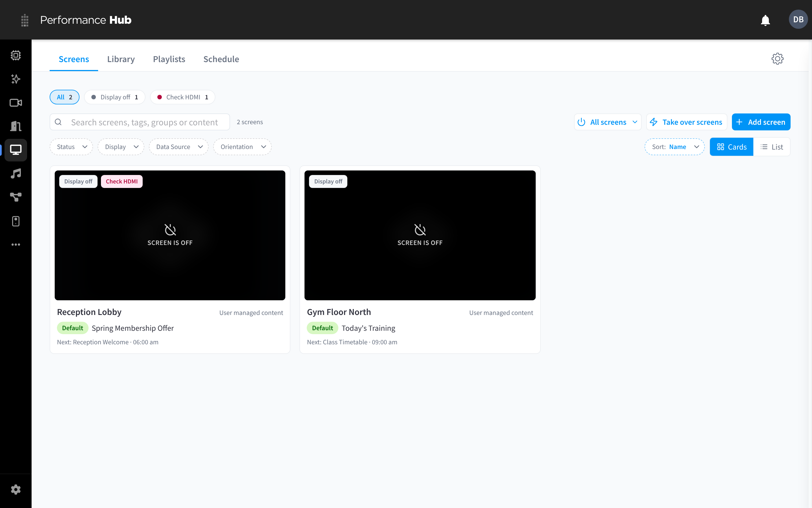Click the Gym Floor North screen preview
Image resolution: width=812 pixels, height=508 pixels.
(x=420, y=235)
